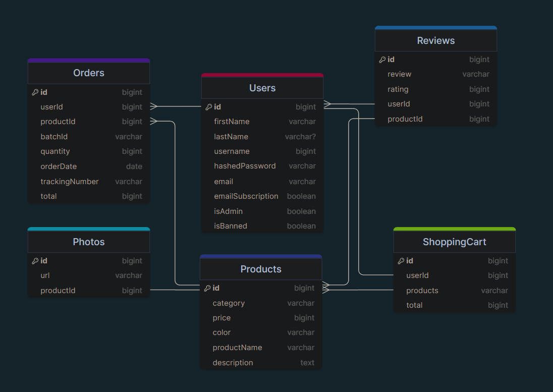553x392 pixels.
Task: Select the lastName field in Users
Action: (x=262, y=137)
